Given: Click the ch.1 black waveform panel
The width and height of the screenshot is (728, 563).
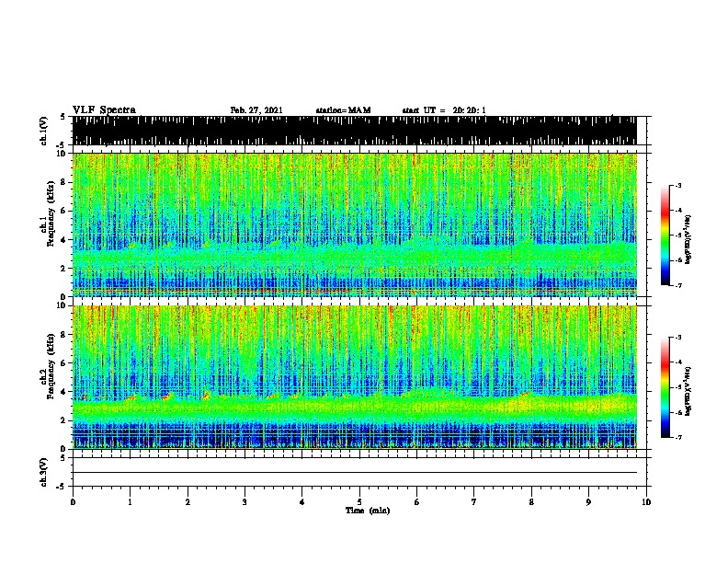Looking at the screenshot, I should click(x=355, y=131).
